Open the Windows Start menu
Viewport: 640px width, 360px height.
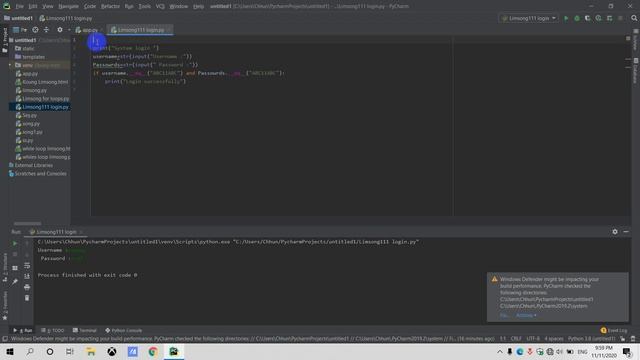10,351
